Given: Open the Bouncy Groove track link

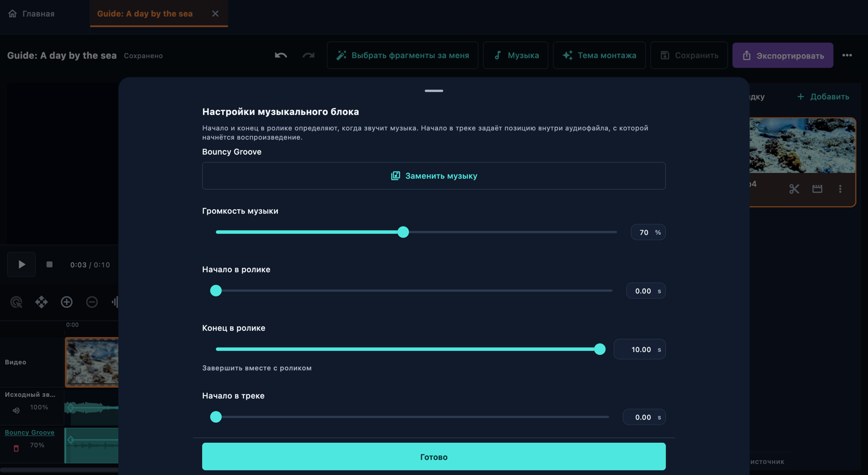Looking at the screenshot, I should [x=30, y=432].
